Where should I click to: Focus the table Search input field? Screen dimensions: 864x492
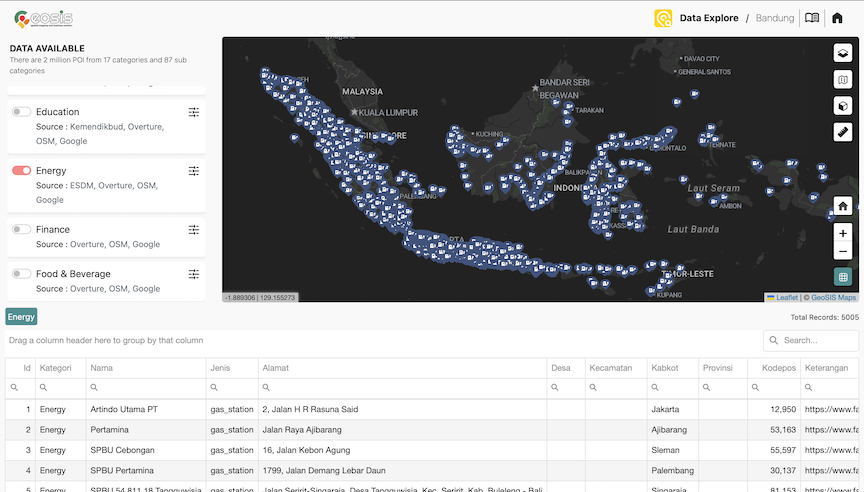(811, 340)
